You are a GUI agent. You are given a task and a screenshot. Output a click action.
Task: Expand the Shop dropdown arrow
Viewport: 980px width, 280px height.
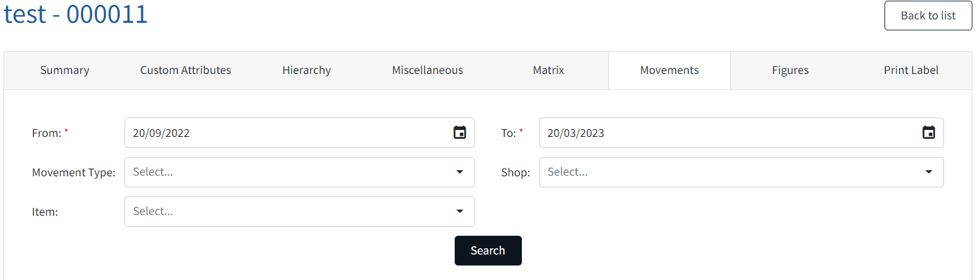pyautogui.click(x=929, y=172)
